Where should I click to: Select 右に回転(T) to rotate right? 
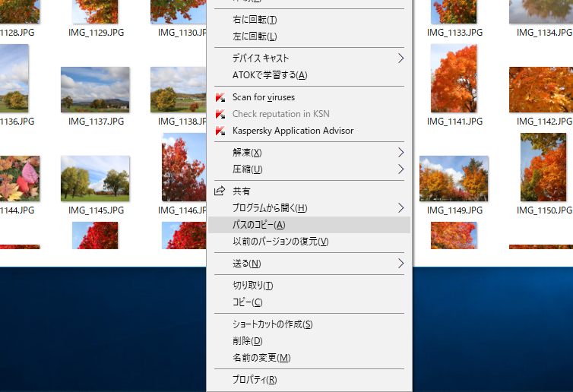(x=309, y=19)
